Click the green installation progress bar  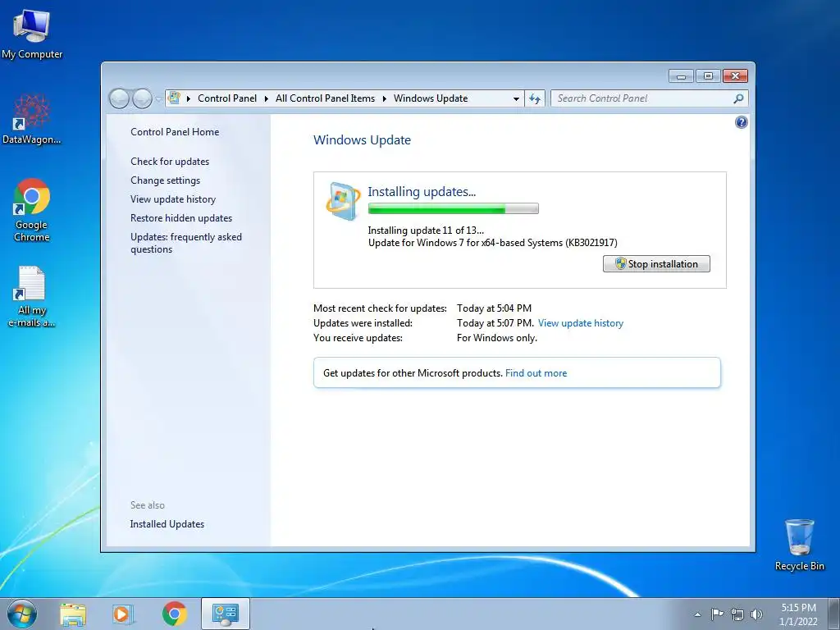[x=453, y=209]
